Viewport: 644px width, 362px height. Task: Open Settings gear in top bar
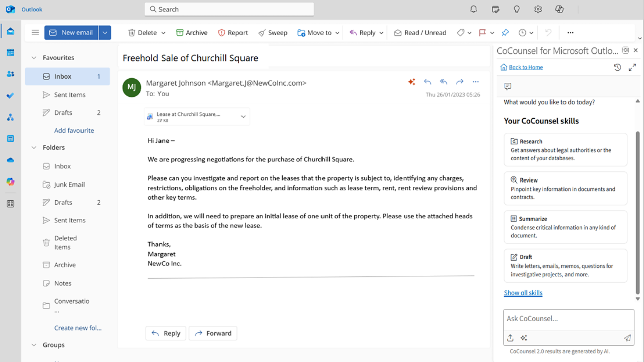(538, 9)
